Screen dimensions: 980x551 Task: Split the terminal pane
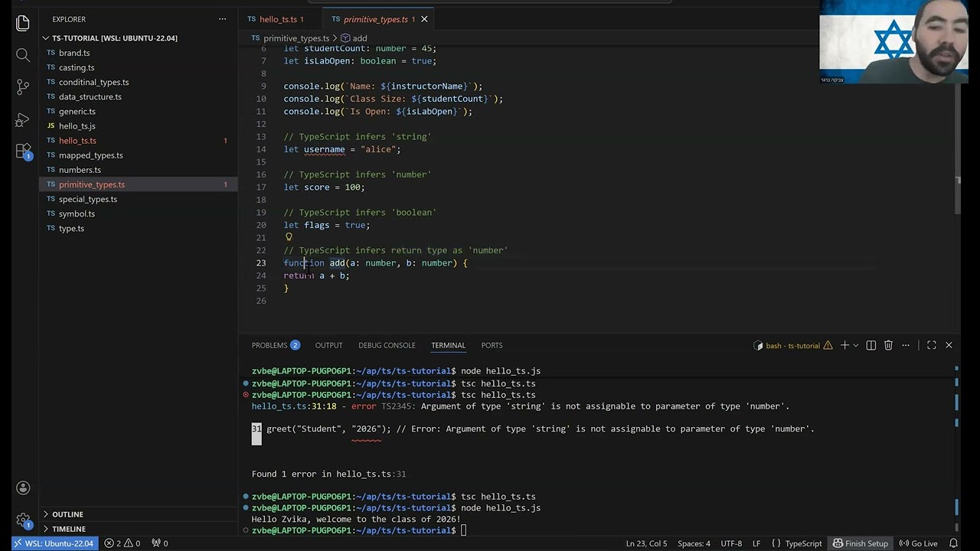click(x=871, y=345)
